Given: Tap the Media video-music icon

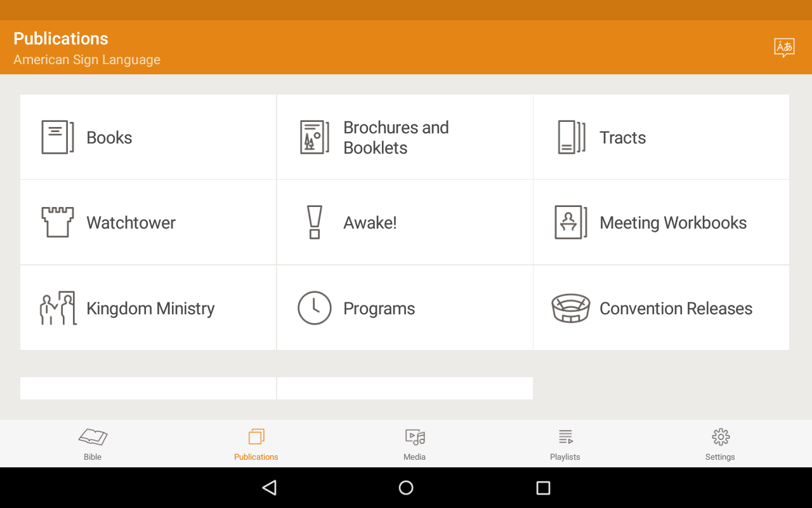Looking at the screenshot, I should click(415, 437).
